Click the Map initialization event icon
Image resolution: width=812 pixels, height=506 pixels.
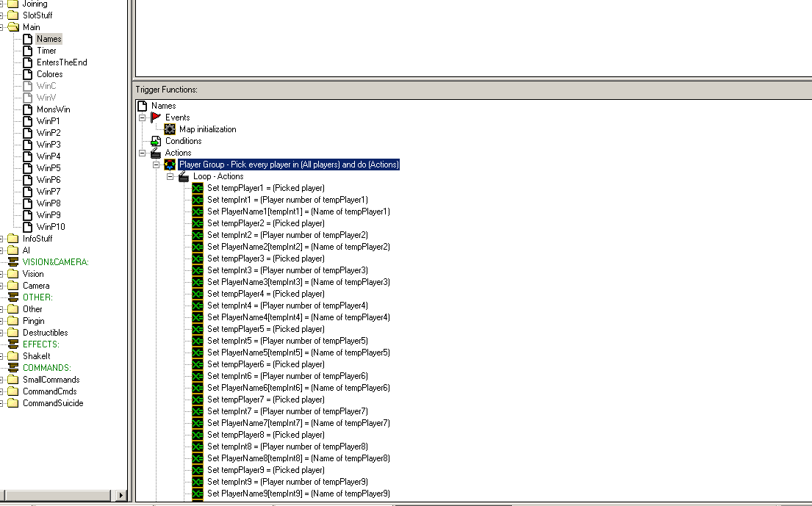click(170, 129)
